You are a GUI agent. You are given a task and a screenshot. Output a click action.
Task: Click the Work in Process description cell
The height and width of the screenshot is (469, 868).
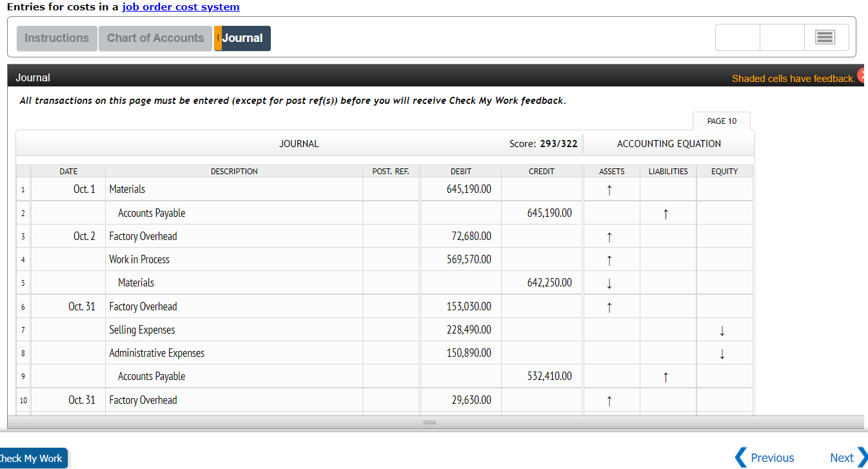pos(233,259)
